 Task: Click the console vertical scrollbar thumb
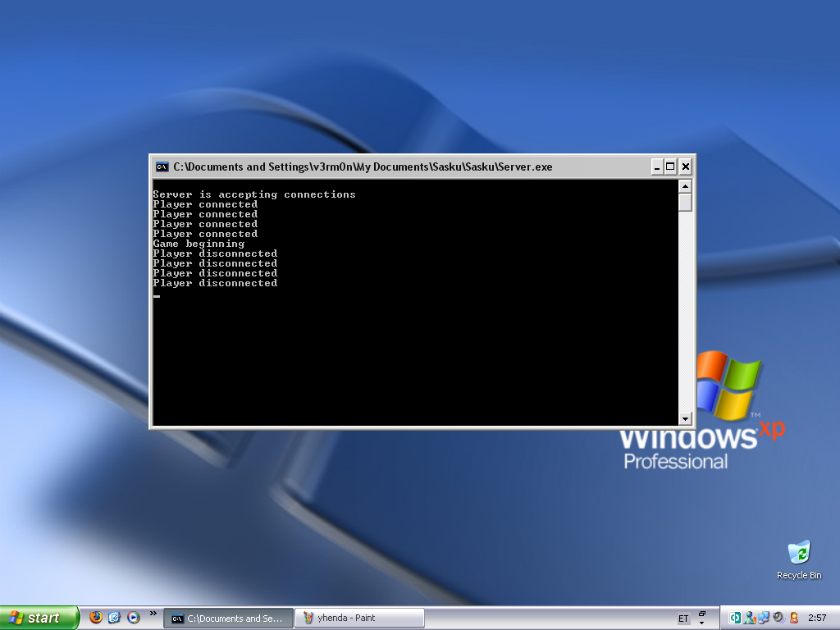(x=685, y=203)
